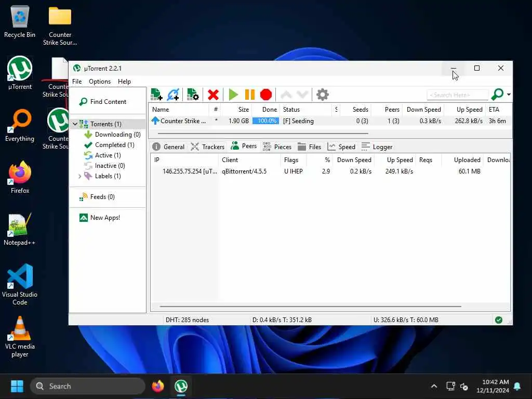Click the taskbar Search box
This screenshot has width=532, height=399.
88,386
